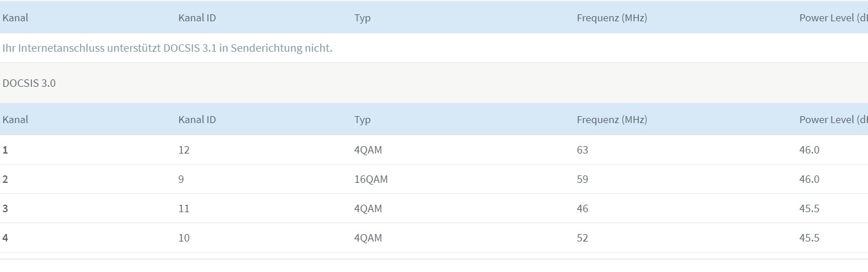Click the top Kanal ID column header
Viewport: 868px width, 272px height.
(198, 18)
